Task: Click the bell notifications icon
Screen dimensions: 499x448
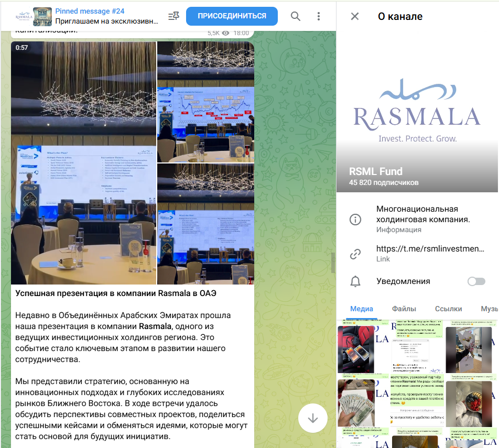Action: point(355,281)
